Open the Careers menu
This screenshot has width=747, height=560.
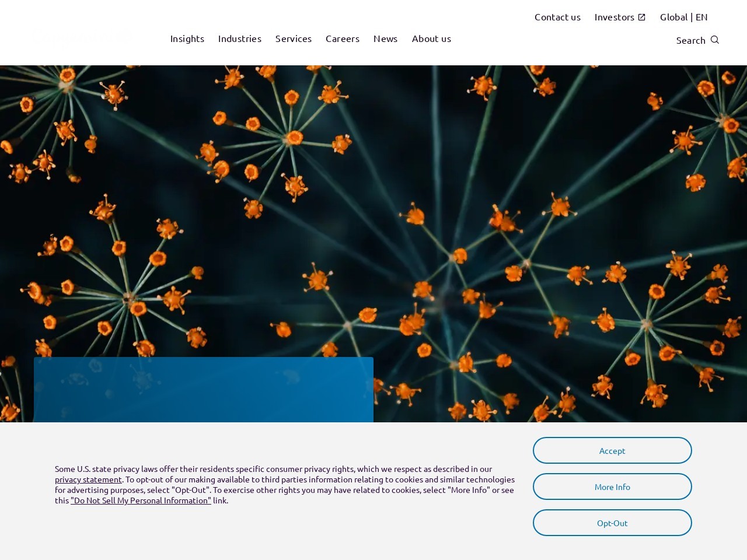[343, 38]
